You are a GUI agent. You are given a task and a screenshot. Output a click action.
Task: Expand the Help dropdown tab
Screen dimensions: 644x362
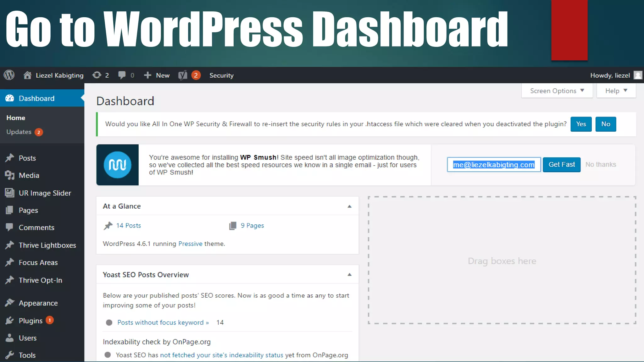coord(616,91)
